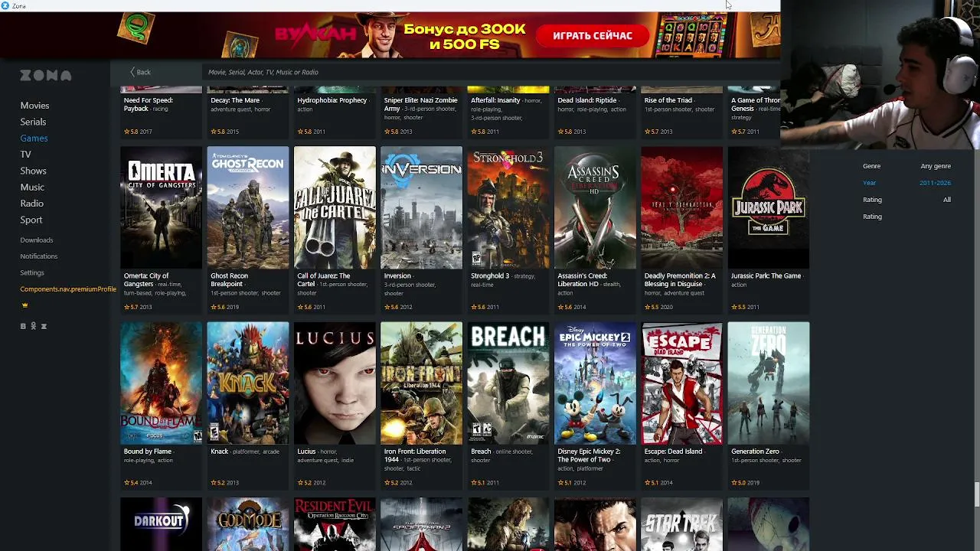Screen dimensions: 980x551
Task: Click the Components.nav.premiumProfile link
Action: coord(68,289)
